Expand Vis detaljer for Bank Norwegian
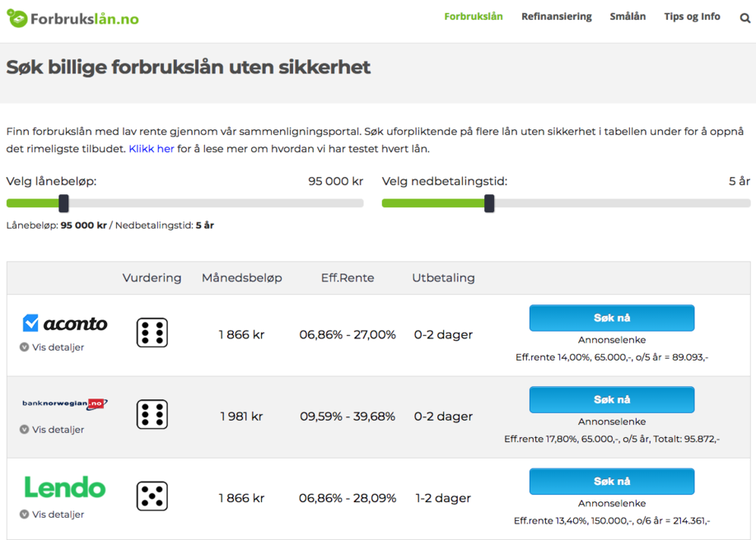The height and width of the screenshot is (540, 756). pyautogui.click(x=52, y=430)
